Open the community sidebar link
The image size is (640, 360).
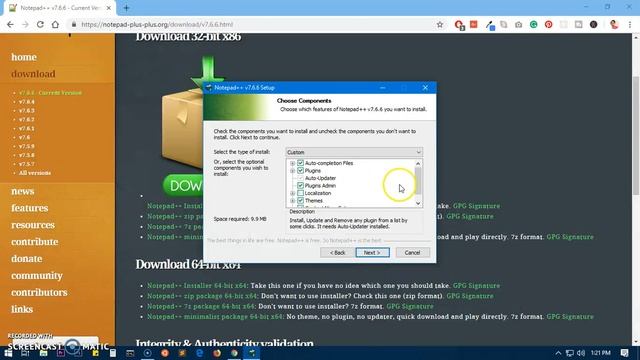pyautogui.click(x=37, y=276)
